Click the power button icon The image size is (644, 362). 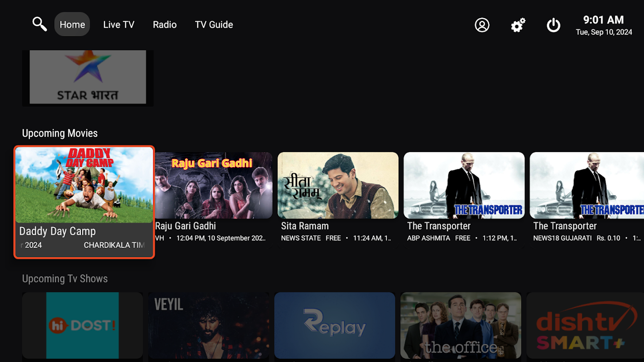pos(553,25)
